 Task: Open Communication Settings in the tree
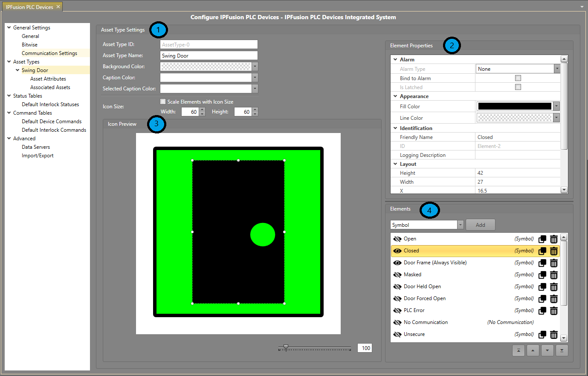click(x=49, y=53)
